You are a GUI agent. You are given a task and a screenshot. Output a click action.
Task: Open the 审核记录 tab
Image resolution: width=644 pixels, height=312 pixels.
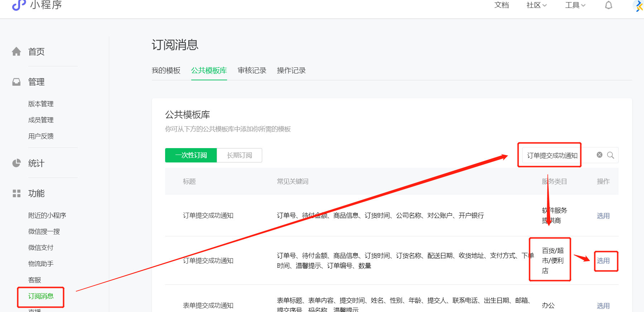click(x=252, y=70)
